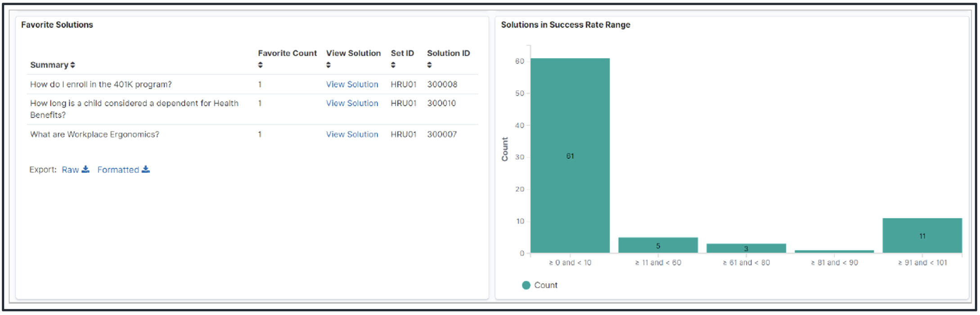The height and width of the screenshot is (315, 980).
Task: Open View Solution for Workplace Ergonomics
Action: click(352, 135)
